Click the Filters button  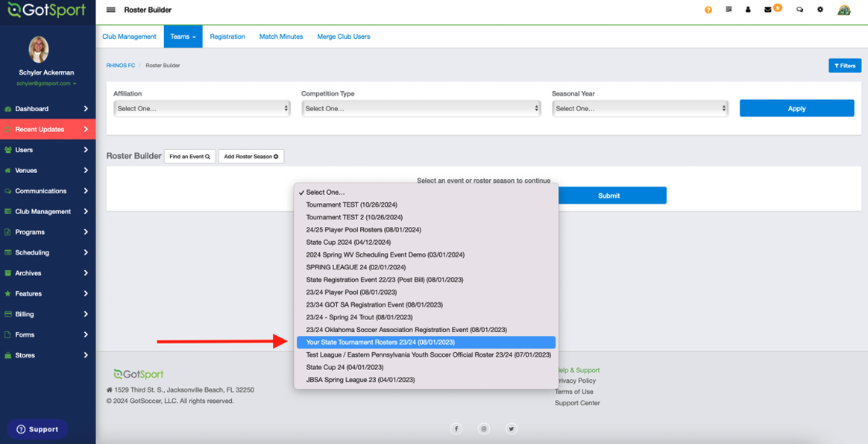[845, 66]
